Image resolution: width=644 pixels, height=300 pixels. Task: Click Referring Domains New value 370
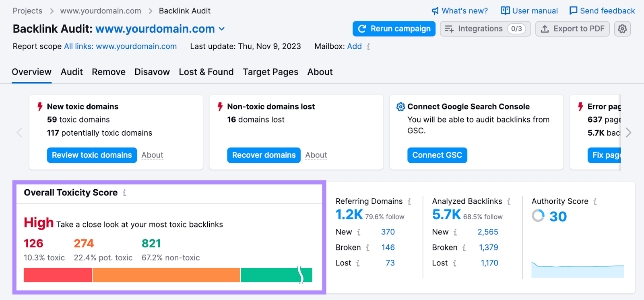tap(388, 232)
